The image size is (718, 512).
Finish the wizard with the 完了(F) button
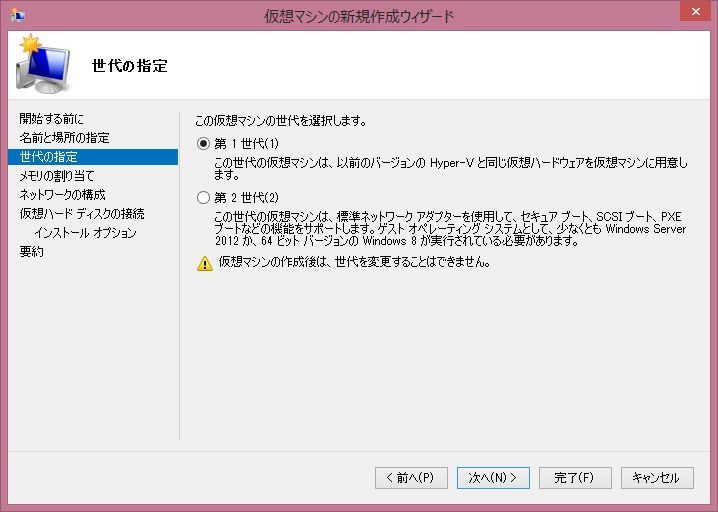tap(575, 478)
